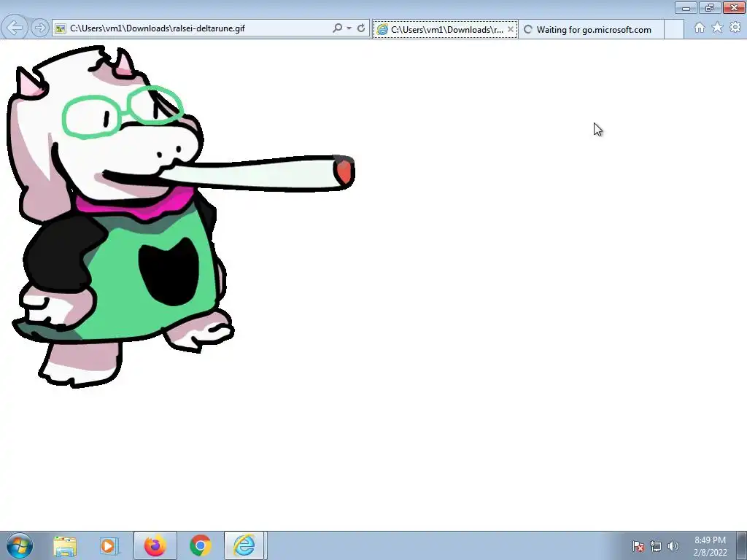Launch Windows Media Player from taskbar
The width and height of the screenshot is (747, 560).
pos(109,545)
